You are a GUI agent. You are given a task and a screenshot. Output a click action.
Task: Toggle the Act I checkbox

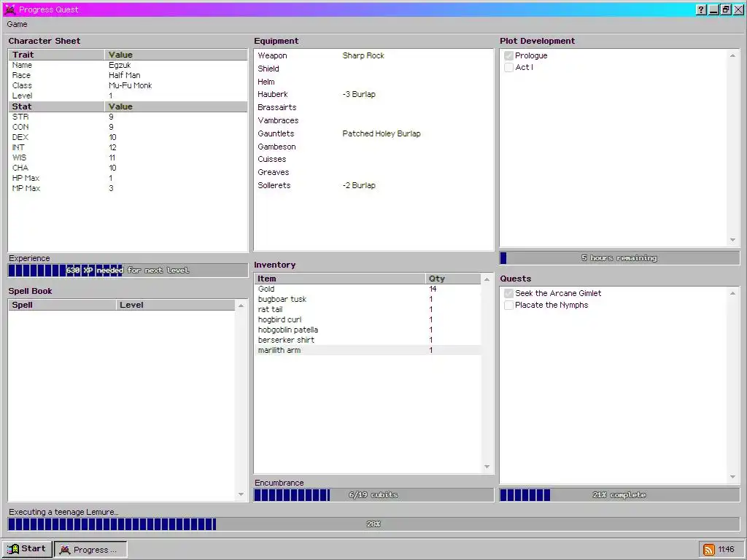(508, 68)
